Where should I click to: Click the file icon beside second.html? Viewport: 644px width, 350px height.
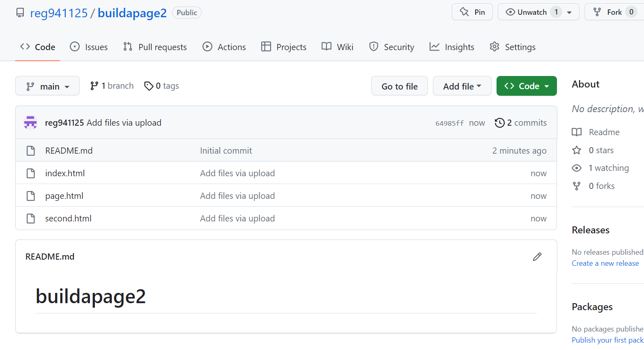[31, 219]
